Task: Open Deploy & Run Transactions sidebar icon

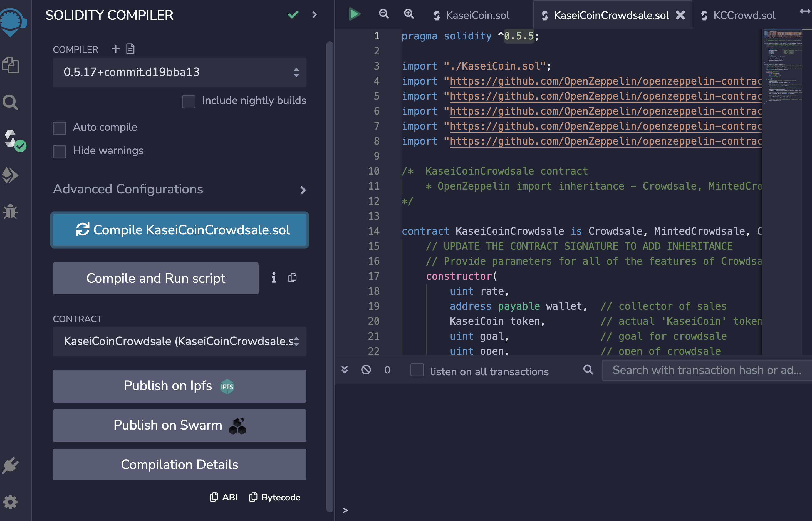Action: [10, 175]
